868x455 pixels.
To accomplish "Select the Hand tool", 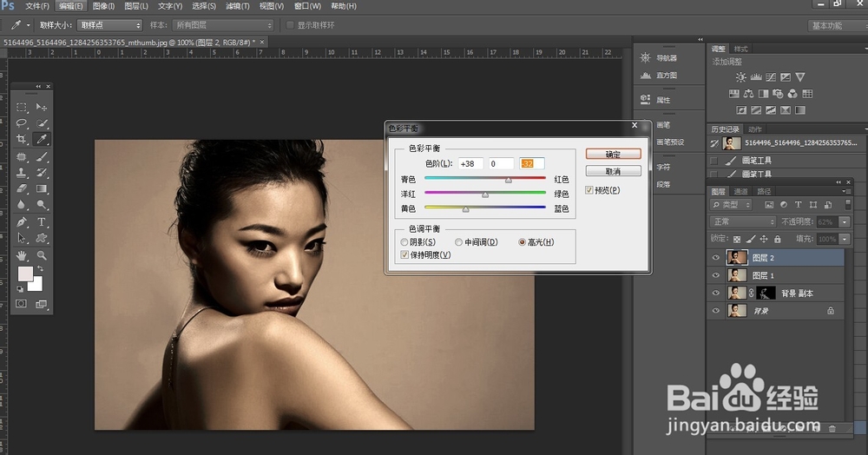I will pos(22,255).
